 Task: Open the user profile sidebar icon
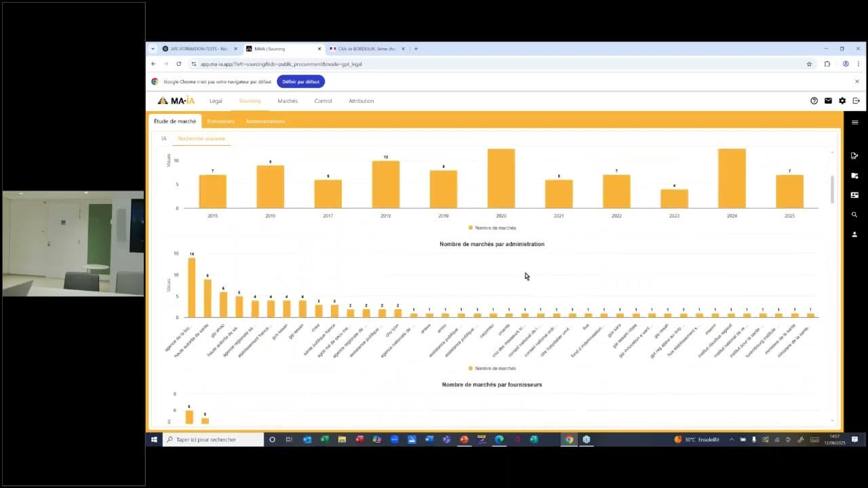[854, 235]
